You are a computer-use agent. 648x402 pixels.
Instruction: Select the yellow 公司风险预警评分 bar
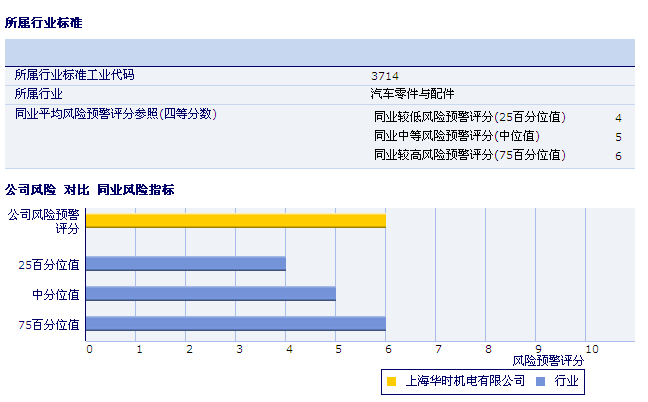click(236, 221)
